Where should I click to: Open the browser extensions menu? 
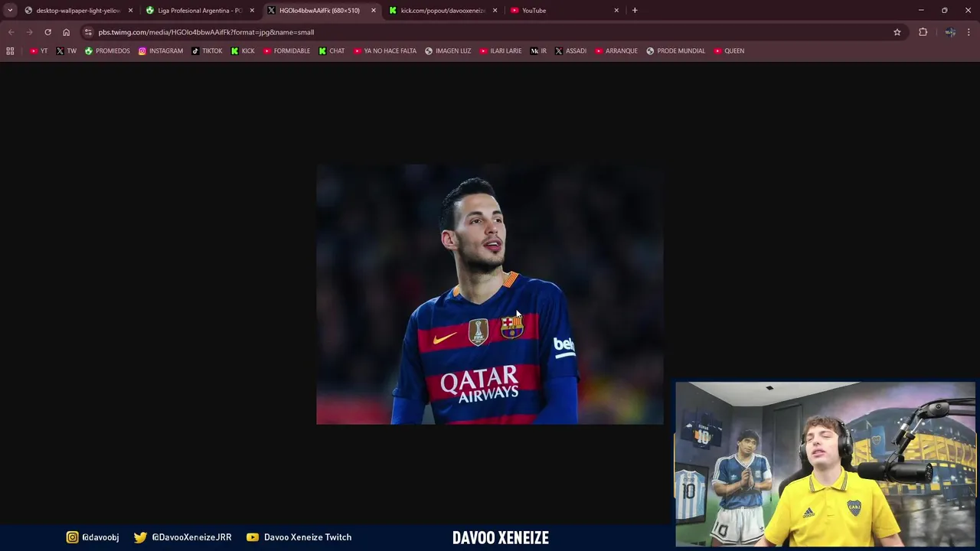[923, 32]
